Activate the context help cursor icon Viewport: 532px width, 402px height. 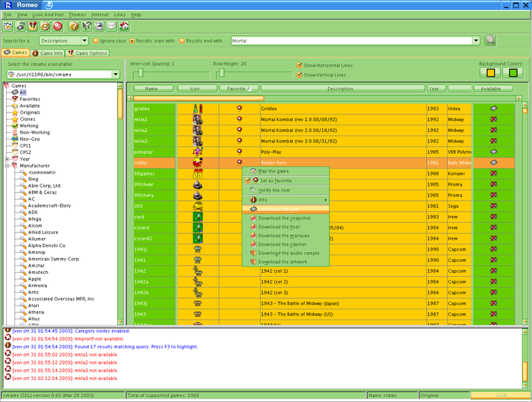[x=86, y=26]
